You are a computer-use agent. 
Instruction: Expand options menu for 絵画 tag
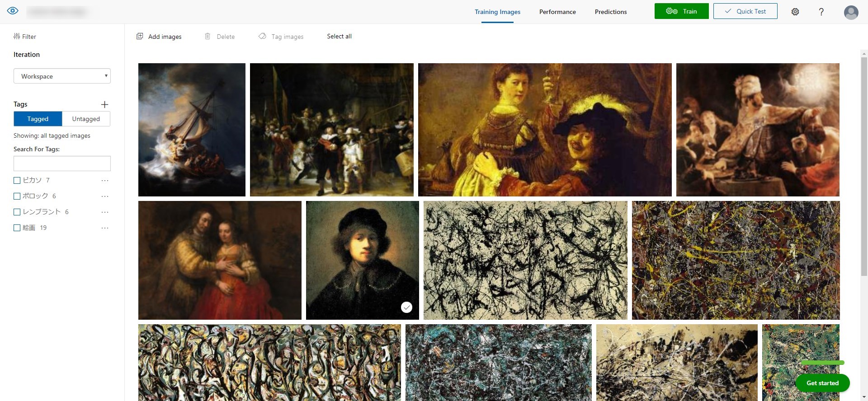coord(105,228)
